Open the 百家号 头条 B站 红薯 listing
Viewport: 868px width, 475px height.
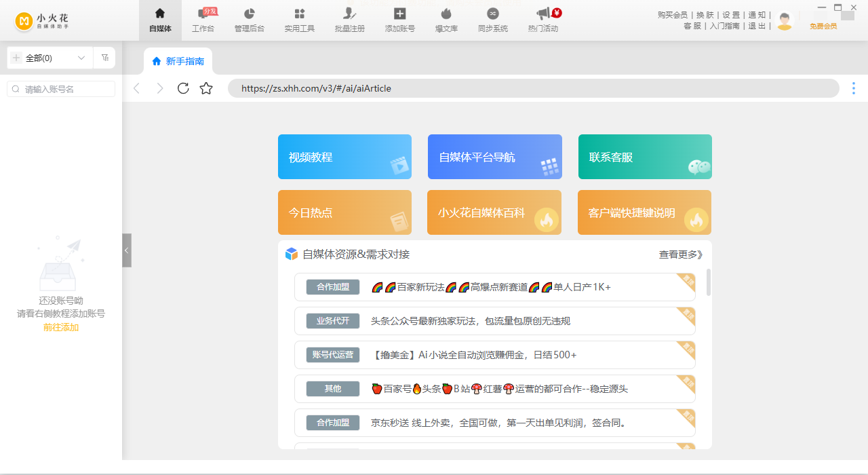click(x=495, y=389)
